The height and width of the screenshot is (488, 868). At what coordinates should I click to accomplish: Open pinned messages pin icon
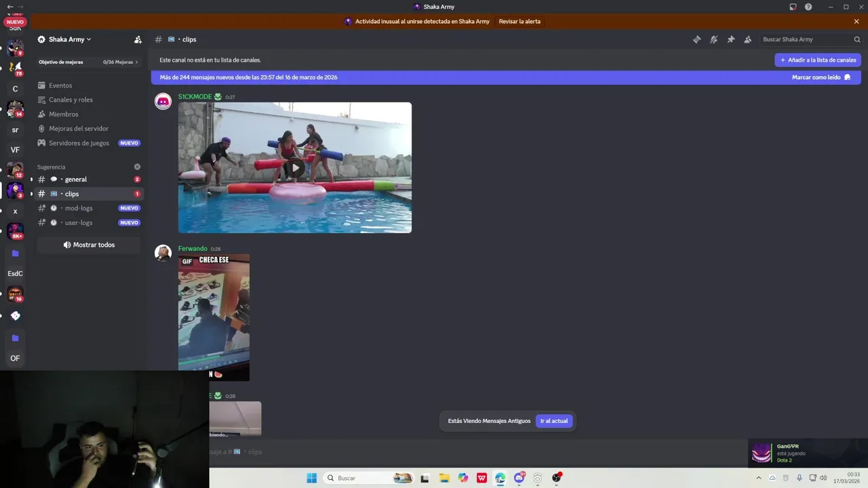(x=730, y=39)
